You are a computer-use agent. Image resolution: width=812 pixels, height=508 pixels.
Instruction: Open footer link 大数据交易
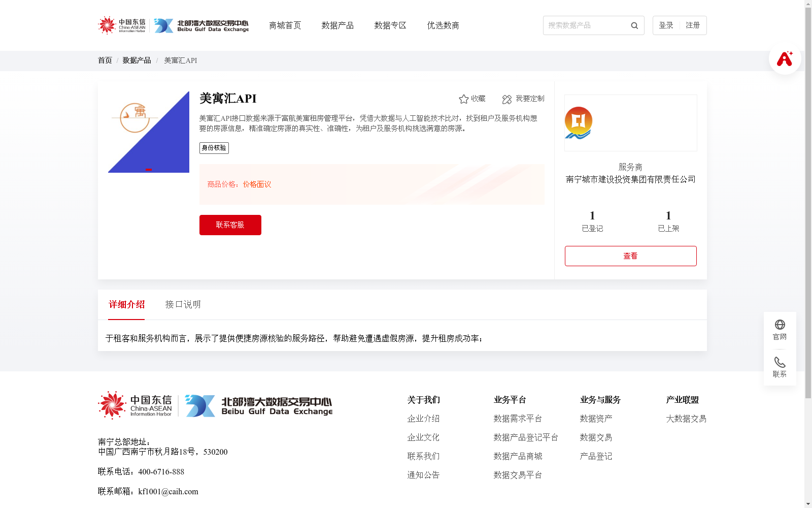[686, 419]
